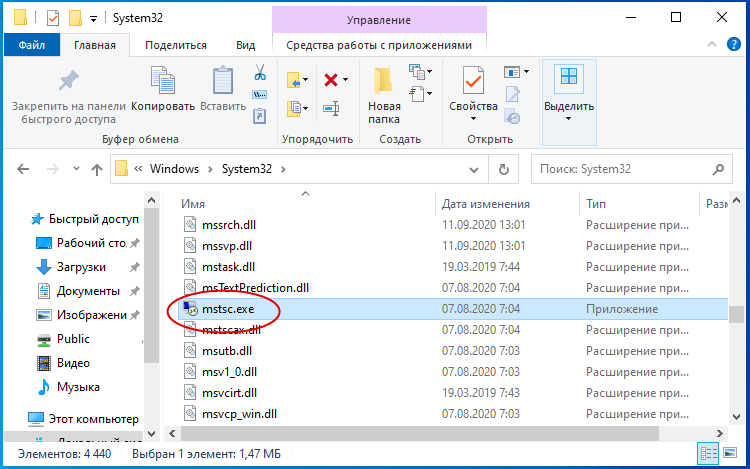Screen dimensions: 750x469
Task: Open the quick access toolbar customize dropdown
Action: (x=94, y=19)
